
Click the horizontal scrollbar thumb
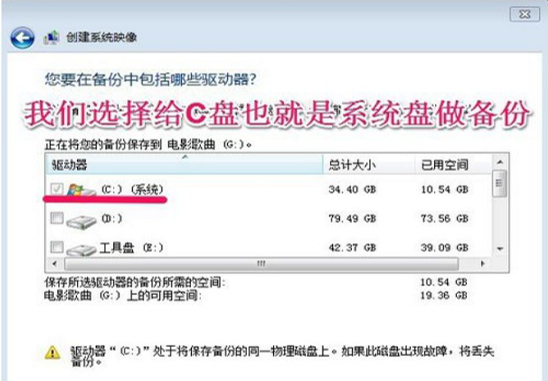pos(261,264)
